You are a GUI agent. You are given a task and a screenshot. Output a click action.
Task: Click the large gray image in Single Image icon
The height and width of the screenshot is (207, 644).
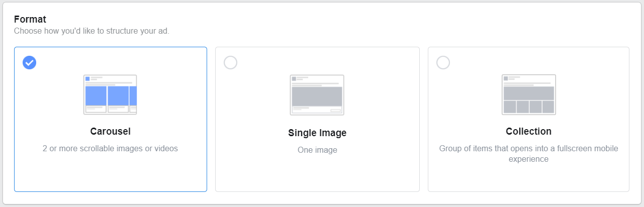tap(317, 96)
